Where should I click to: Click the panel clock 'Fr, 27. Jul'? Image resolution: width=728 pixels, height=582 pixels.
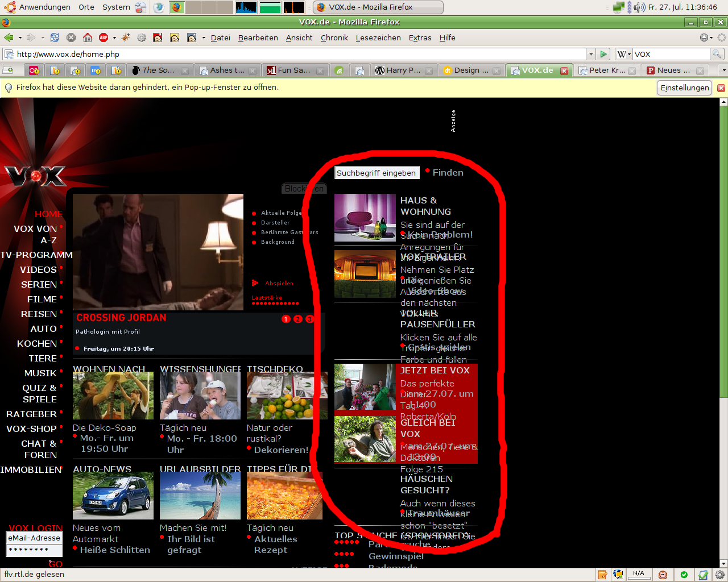pos(682,7)
